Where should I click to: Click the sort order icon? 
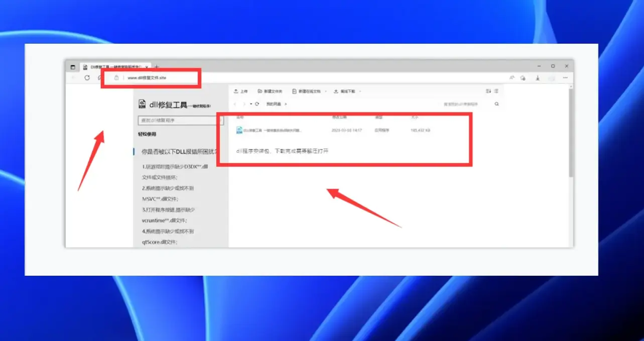[488, 91]
